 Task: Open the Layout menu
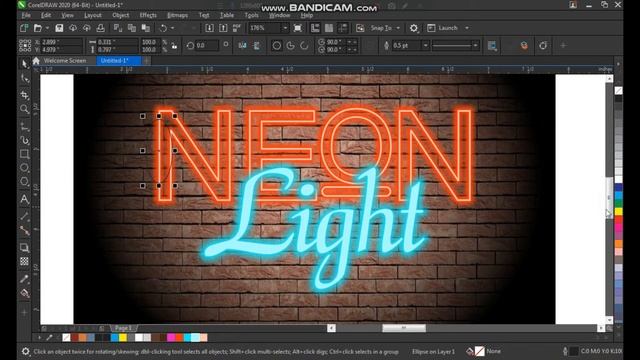pyautogui.click(x=93, y=15)
